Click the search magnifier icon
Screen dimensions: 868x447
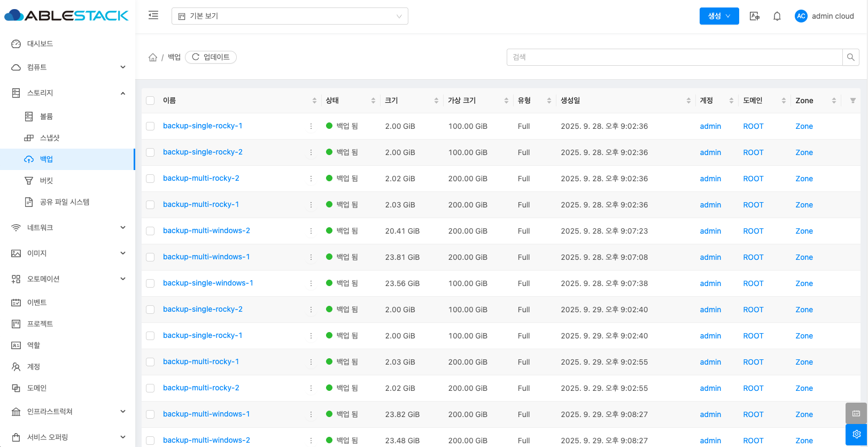pos(850,57)
